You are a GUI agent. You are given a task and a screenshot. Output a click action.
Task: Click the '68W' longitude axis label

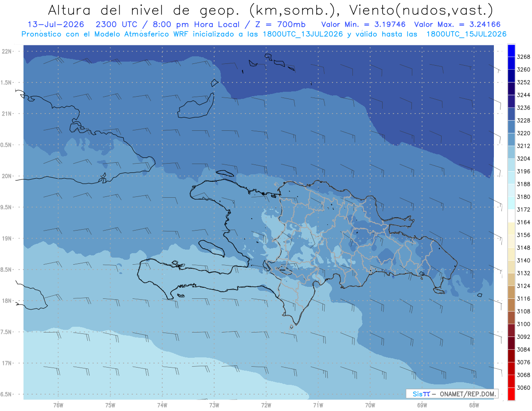click(x=474, y=405)
